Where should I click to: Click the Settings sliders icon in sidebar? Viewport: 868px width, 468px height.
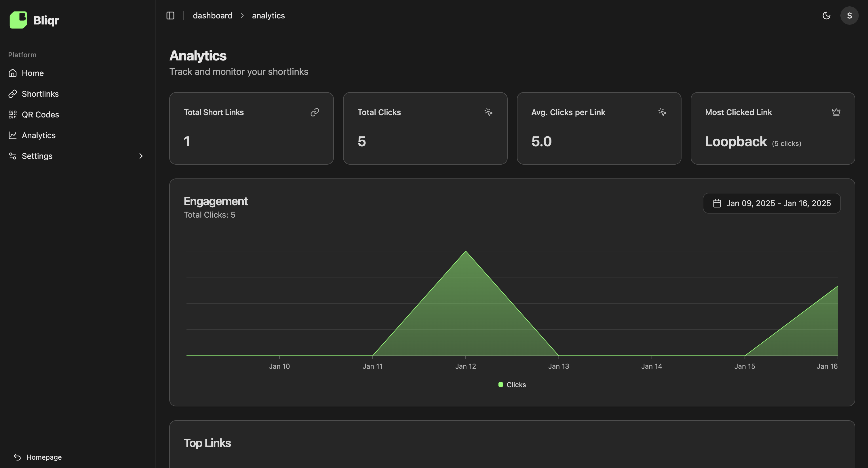[12, 156]
